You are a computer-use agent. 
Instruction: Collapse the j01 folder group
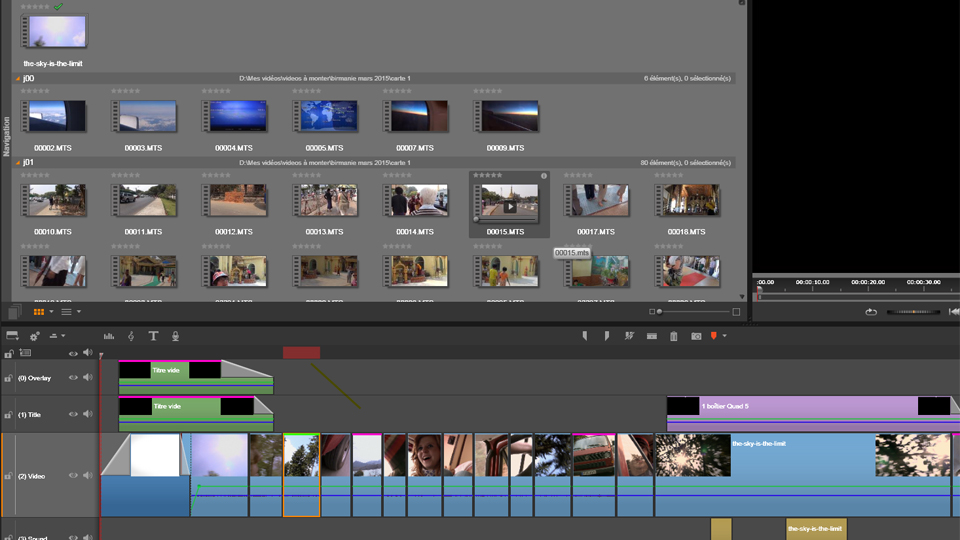point(18,163)
